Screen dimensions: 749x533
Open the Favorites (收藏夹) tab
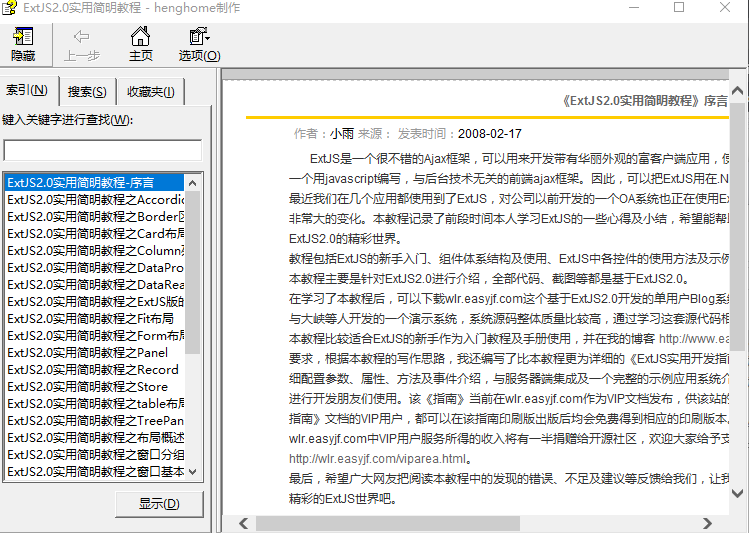tap(150, 92)
